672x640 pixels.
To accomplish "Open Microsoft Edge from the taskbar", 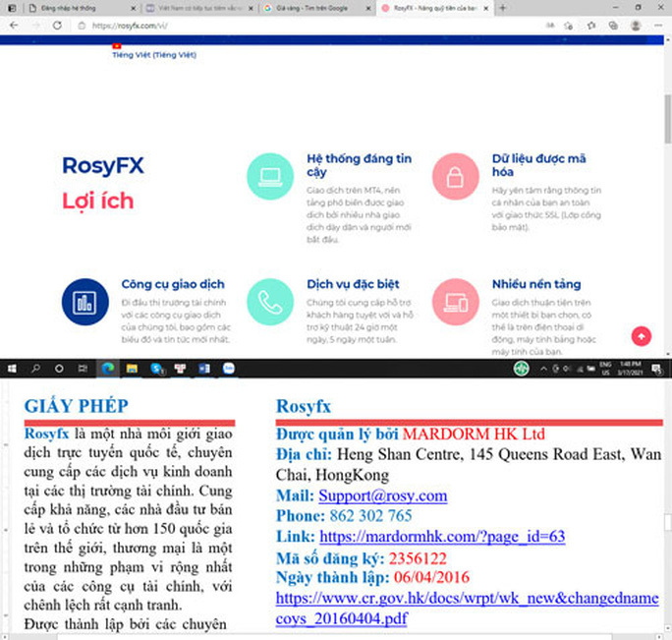I will tap(107, 369).
